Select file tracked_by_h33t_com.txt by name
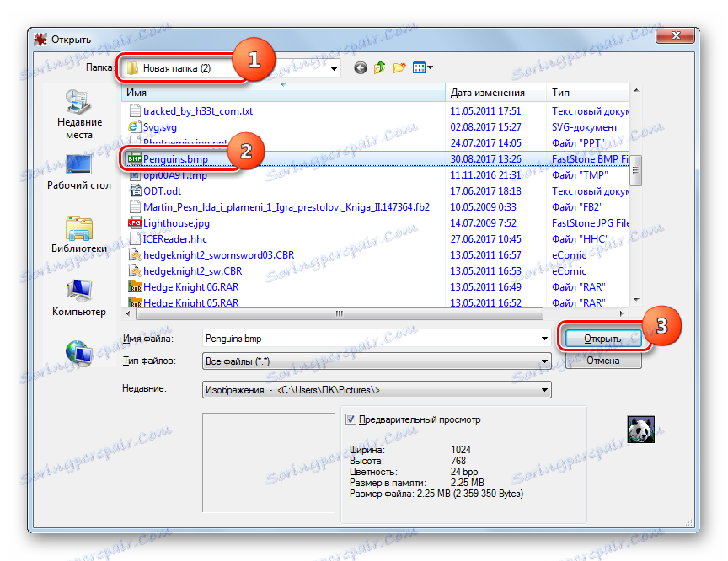Image resolution: width=728 pixels, height=561 pixels. point(198,111)
